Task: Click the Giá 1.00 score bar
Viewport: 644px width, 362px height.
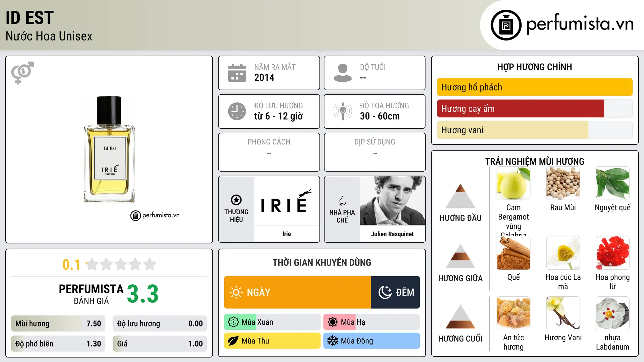Action: (160, 344)
